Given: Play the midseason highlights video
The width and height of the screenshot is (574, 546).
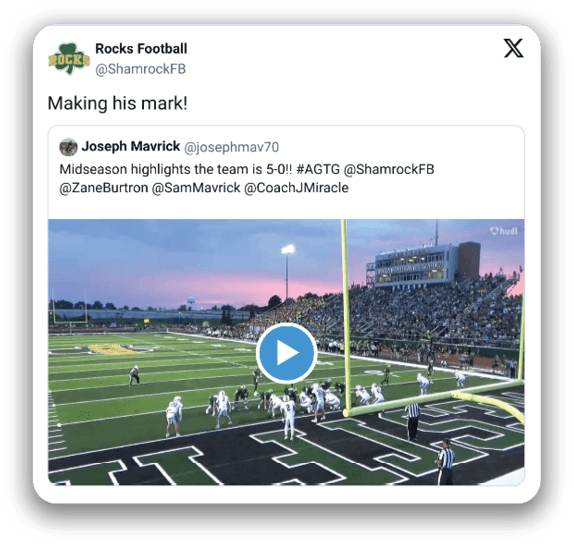Looking at the screenshot, I should click(287, 353).
